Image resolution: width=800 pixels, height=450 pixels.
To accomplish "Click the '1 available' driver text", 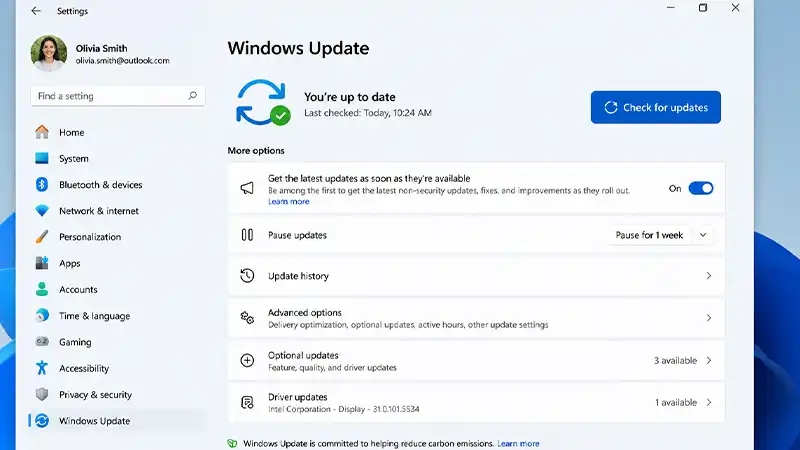I will [676, 403].
